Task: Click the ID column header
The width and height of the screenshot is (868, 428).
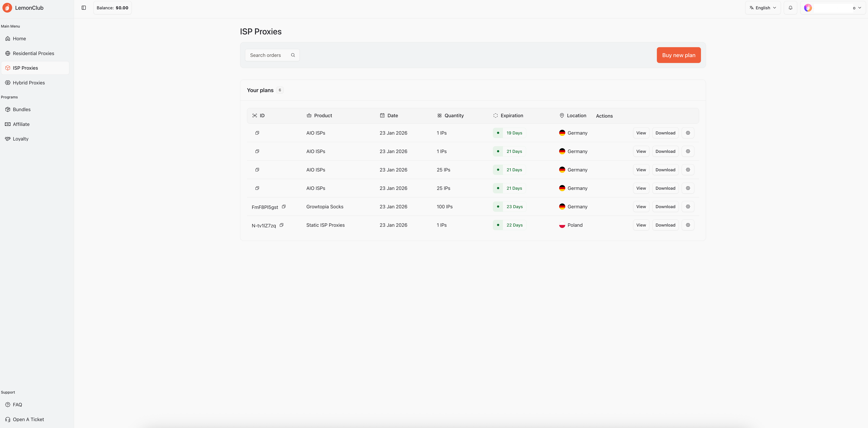Action: click(258, 116)
